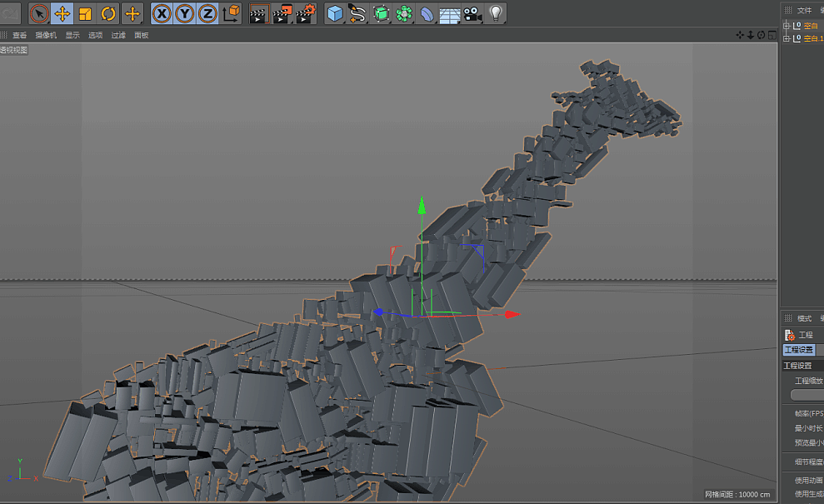Click Render to Picture Viewer icon
Viewport: 824px width, 504px height.
pos(282,13)
